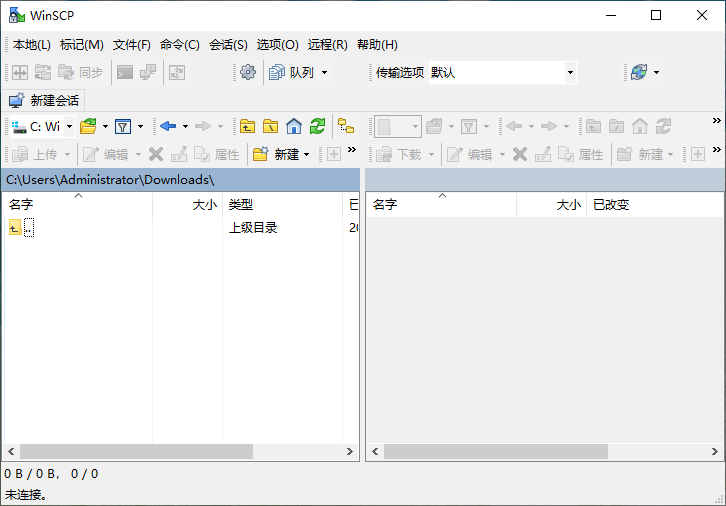The height and width of the screenshot is (506, 726).
Task: Sort local files by 类型 column
Action: click(282, 205)
